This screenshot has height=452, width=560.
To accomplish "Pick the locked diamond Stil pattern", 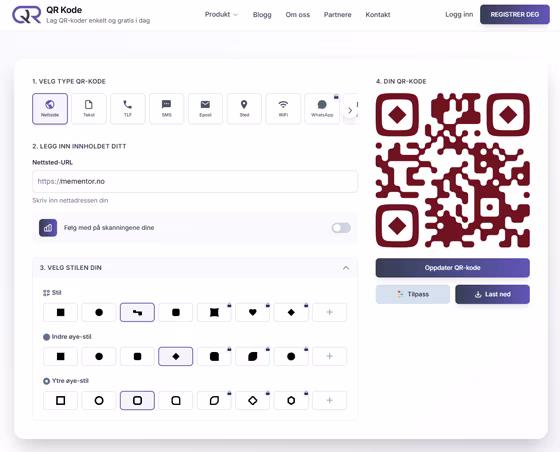I will 291,312.
